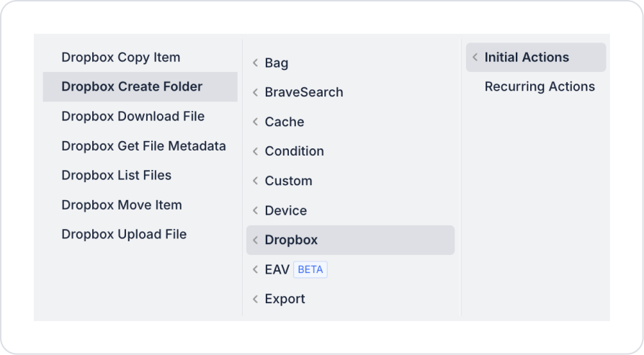Select Initial Actions label

tap(527, 58)
